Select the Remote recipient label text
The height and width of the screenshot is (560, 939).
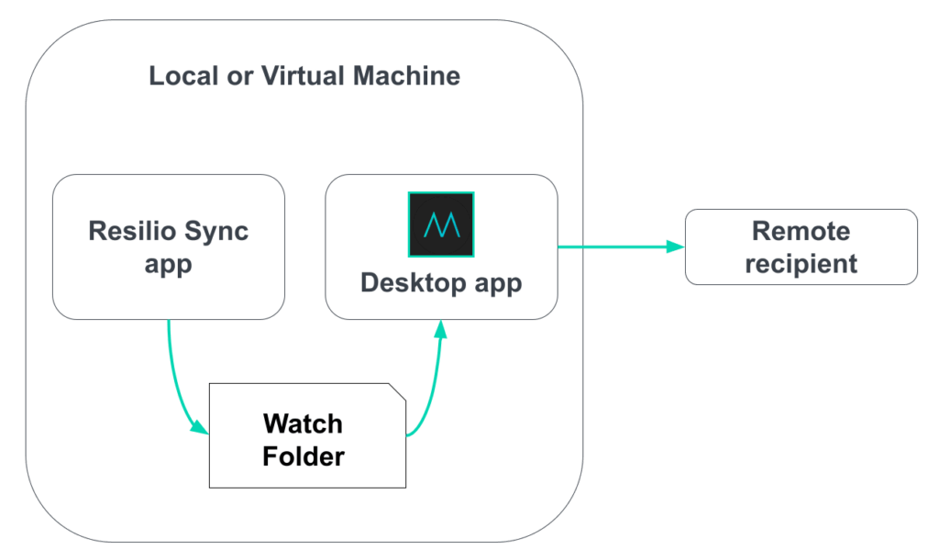pos(801,247)
